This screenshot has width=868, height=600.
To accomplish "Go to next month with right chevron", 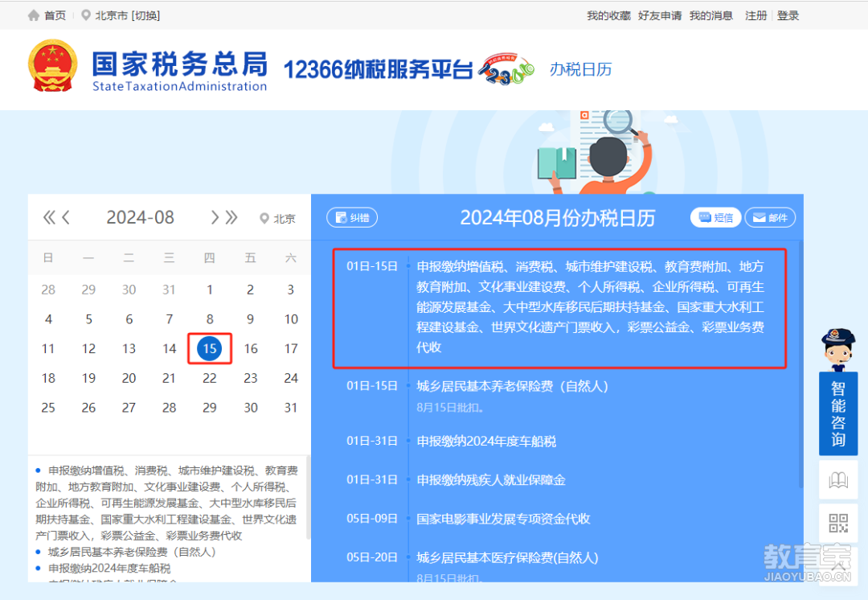I will point(215,217).
